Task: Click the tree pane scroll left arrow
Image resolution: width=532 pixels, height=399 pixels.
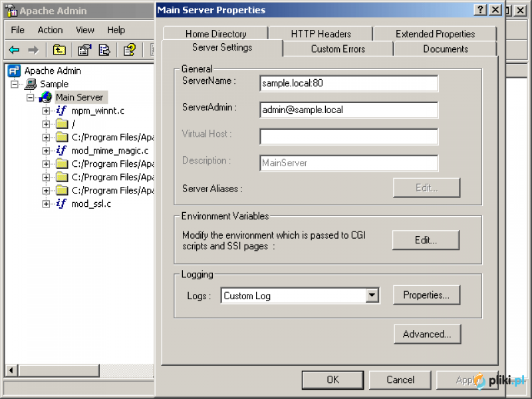Action: pos(11,370)
